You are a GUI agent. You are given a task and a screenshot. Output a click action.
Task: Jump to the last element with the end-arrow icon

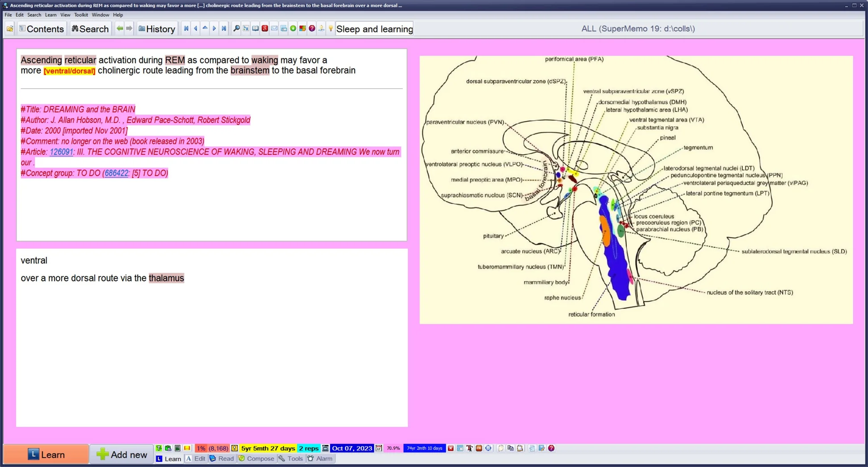pos(223,28)
